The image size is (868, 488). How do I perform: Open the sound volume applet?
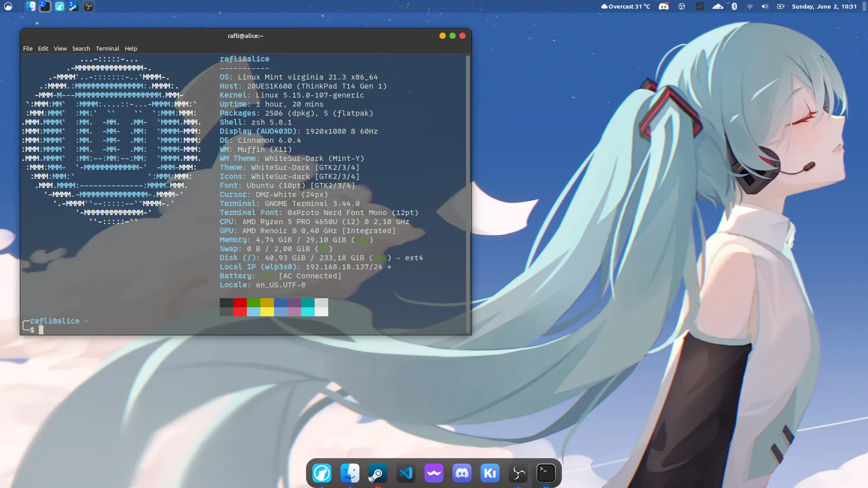coord(765,6)
